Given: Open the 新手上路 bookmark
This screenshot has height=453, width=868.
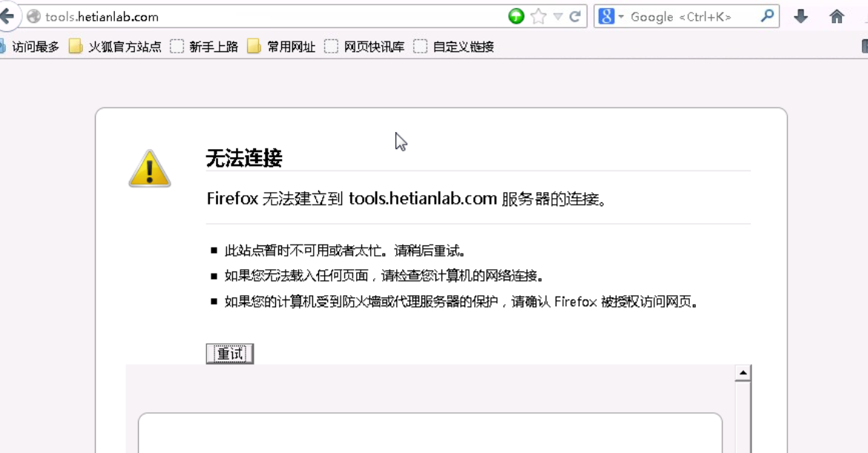Looking at the screenshot, I should [204, 47].
